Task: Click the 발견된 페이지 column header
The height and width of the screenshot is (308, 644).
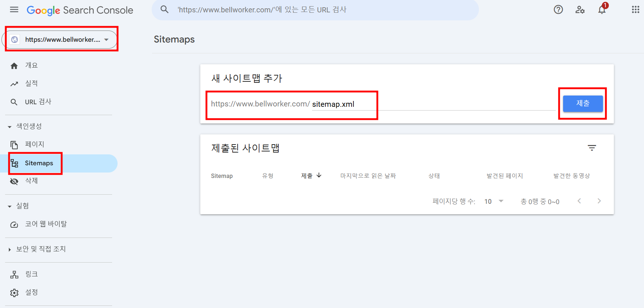Action: [505, 176]
